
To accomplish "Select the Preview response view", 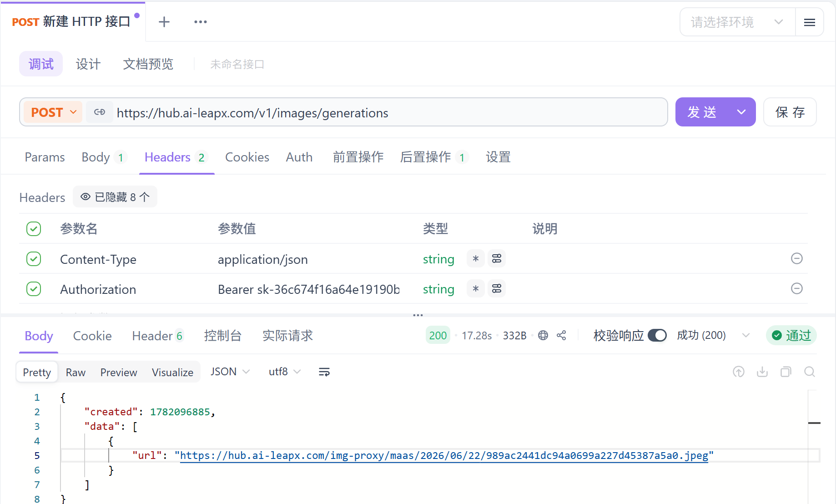I will (118, 372).
